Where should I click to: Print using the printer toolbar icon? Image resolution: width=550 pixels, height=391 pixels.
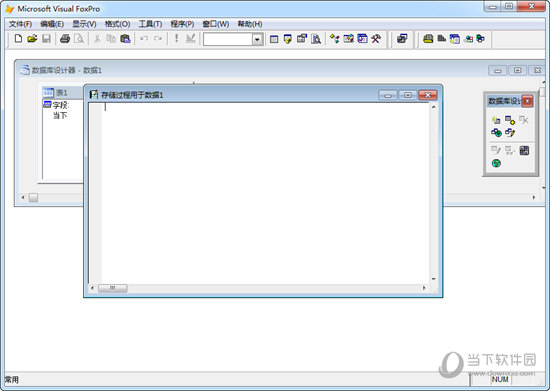65,39
